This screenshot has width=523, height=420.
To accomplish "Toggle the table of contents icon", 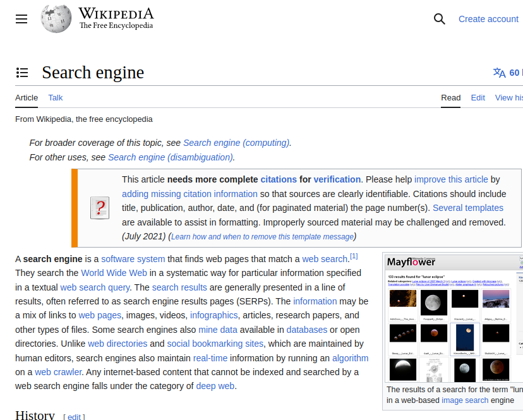I will tap(22, 73).
